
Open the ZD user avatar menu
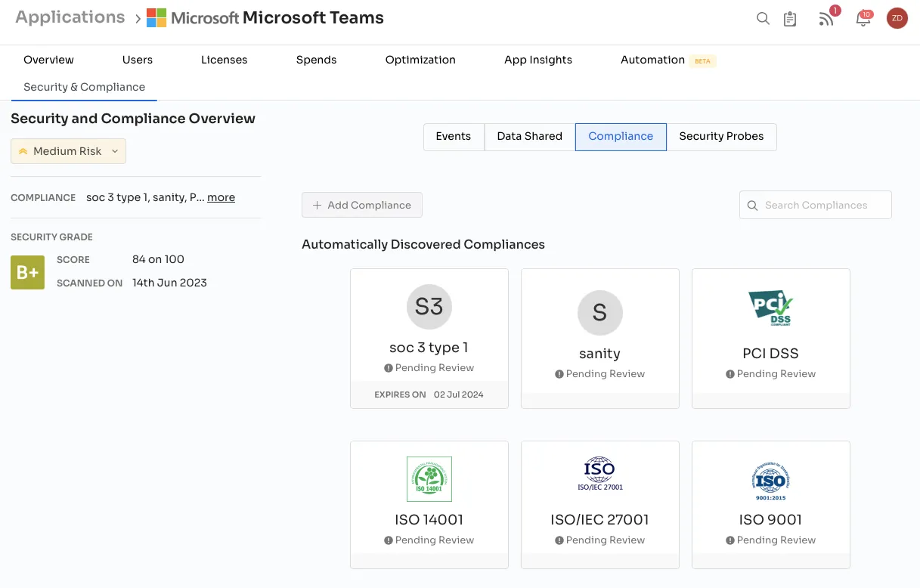[x=897, y=18]
